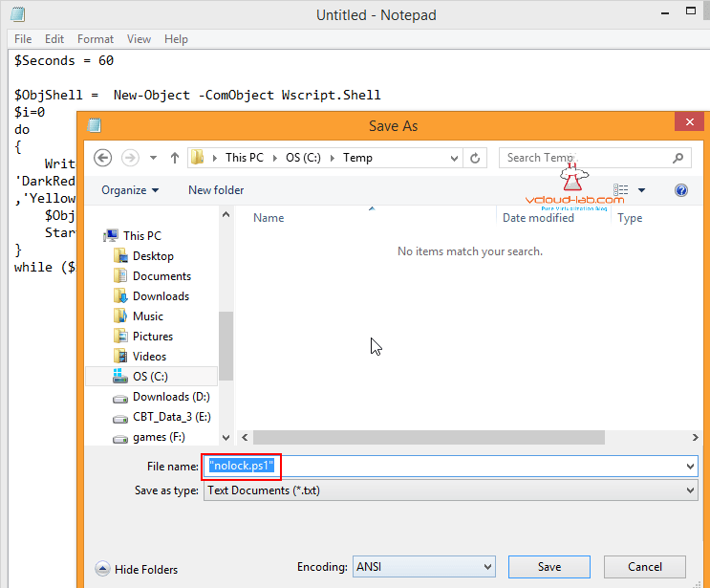
Task: Open Videos in navigation pane
Action: point(149,357)
